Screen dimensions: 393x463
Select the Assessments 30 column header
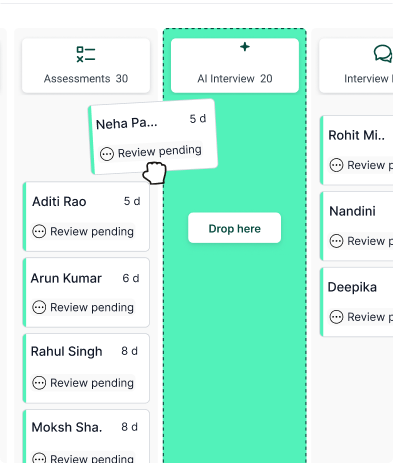[x=86, y=65]
